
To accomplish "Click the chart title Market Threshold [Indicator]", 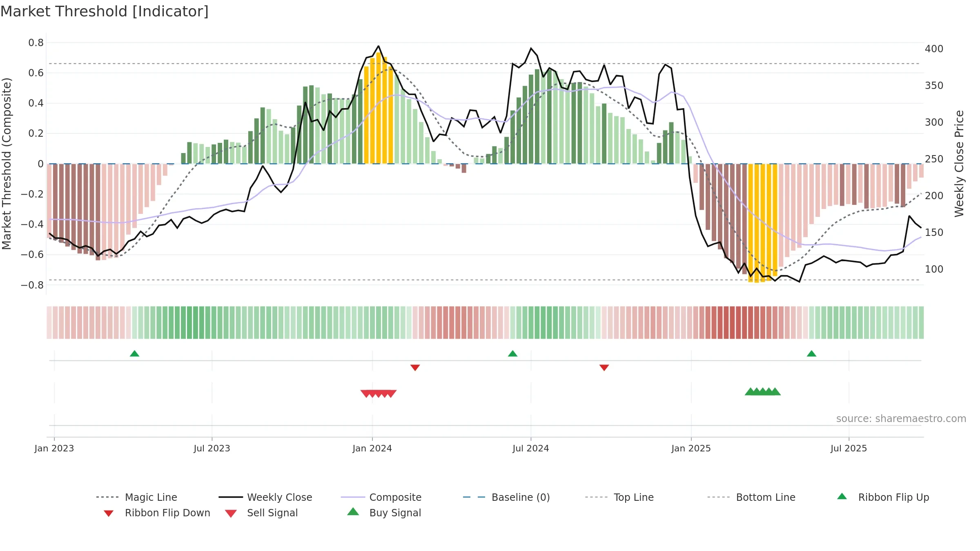I will point(105,11).
